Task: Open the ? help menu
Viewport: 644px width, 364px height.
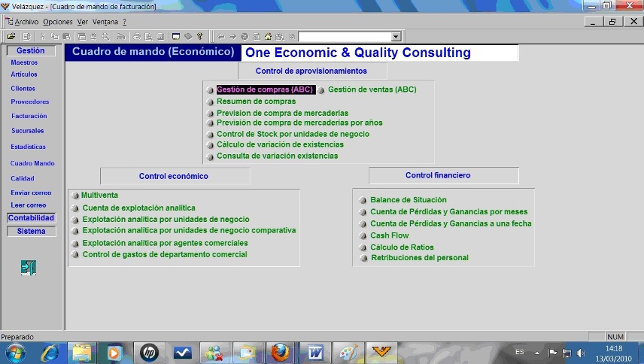Action: (124, 22)
